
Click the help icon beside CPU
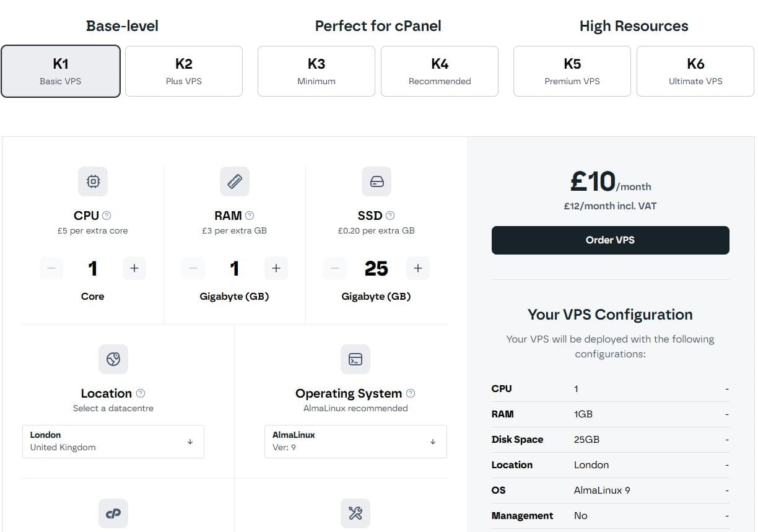click(107, 216)
